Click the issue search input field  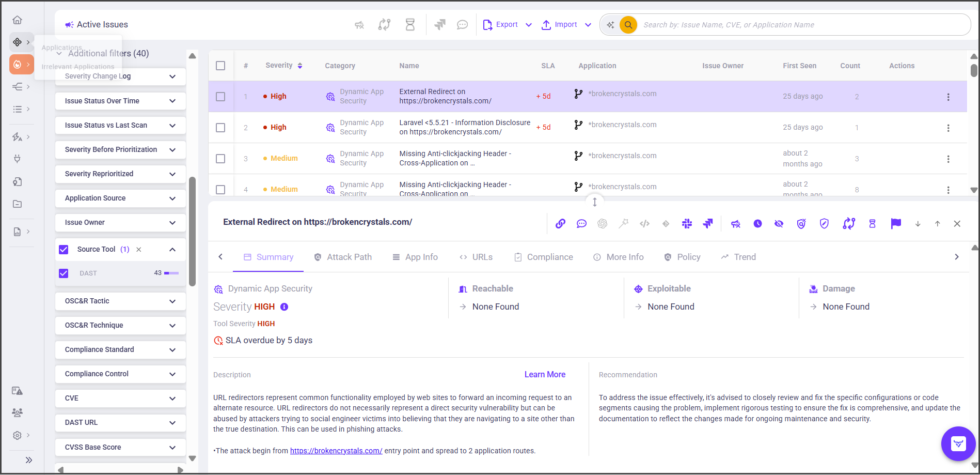[800, 25]
